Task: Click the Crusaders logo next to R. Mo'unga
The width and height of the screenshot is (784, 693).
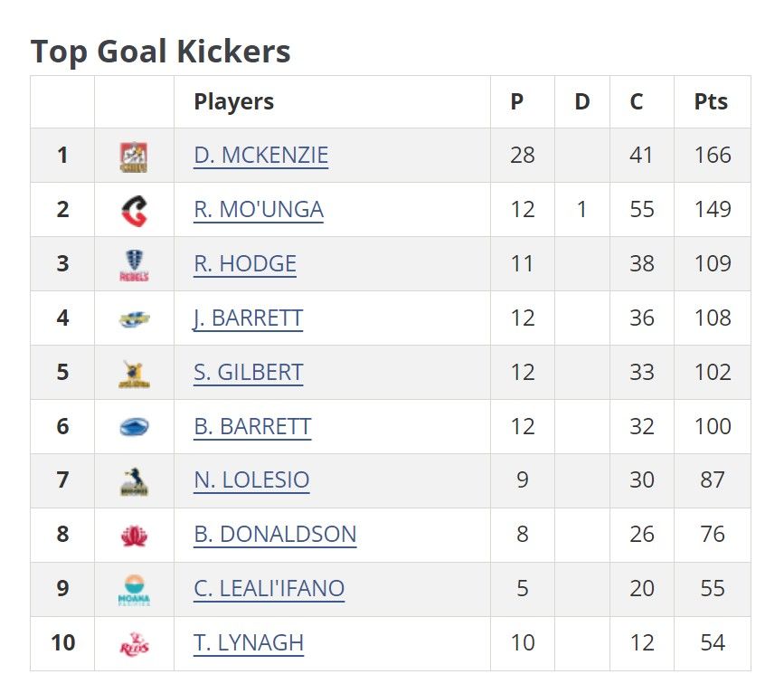Action: [x=134, y=210]
